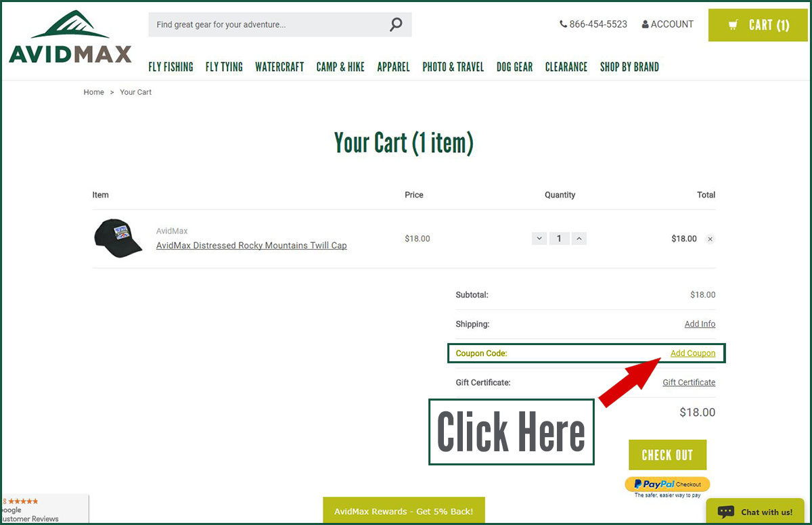812x525 pixels.
Task: Expand the Add Coupon link
Action: coord(692,353)
